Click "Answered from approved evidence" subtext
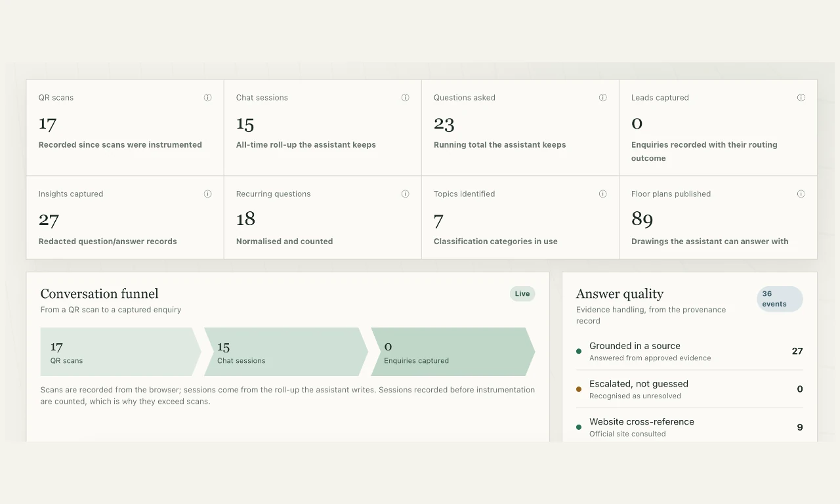This screenshot has height=504, width=840. (650, 358)
